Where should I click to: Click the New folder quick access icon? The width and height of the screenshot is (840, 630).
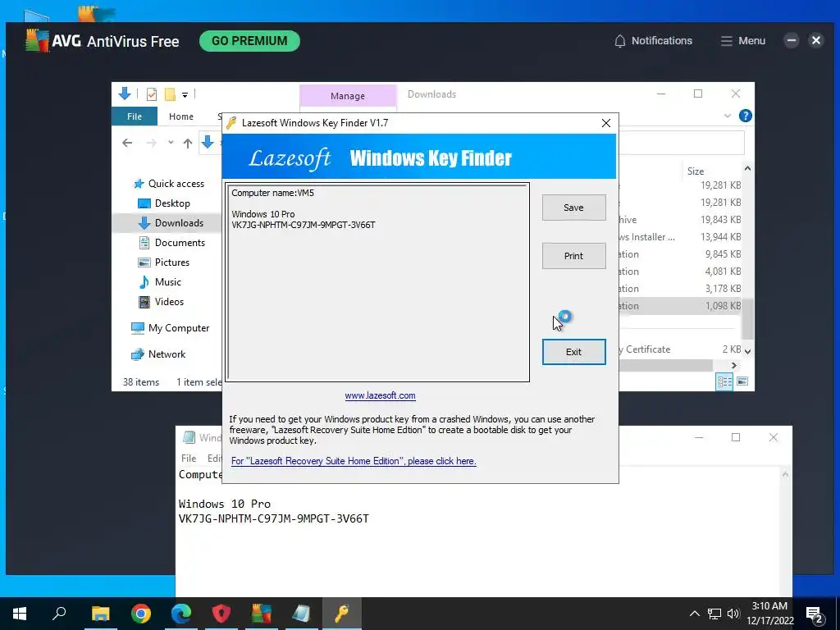[170, 94]
